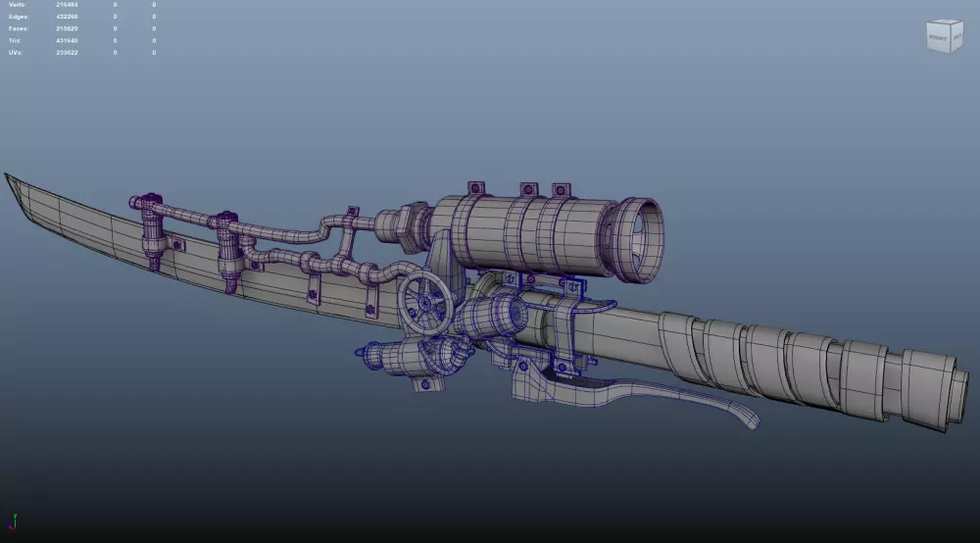Viewport: 980px width, 543px height.
Task: Click the Tris value 431640
Action: coord(67,40)
